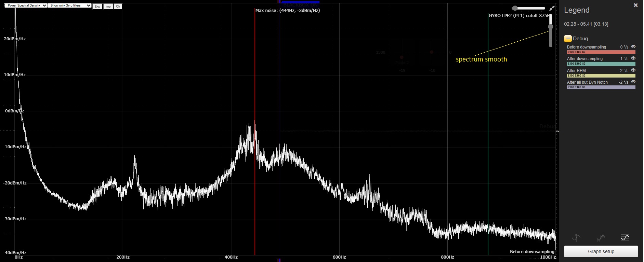Click the analyser fullscreen arrows icon
Viewport: 644px width, 262px height.
[x=552, y=8]
